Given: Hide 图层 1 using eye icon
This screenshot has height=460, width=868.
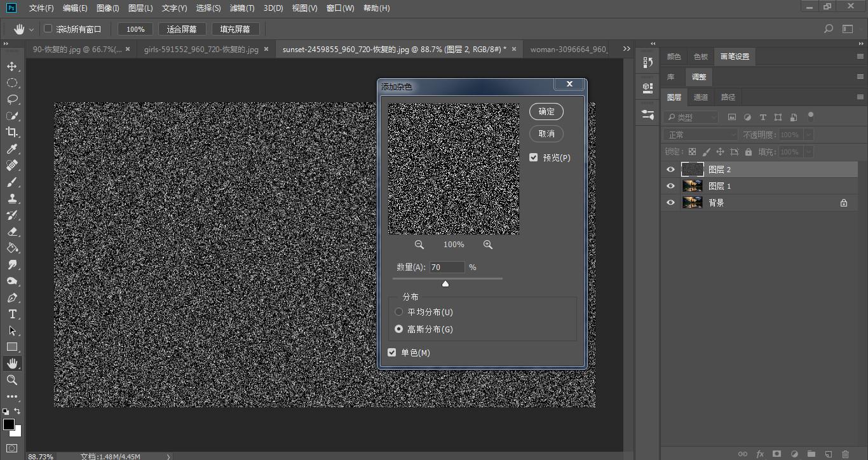Looking at the screenshot, I should click(x=670, y=186).
